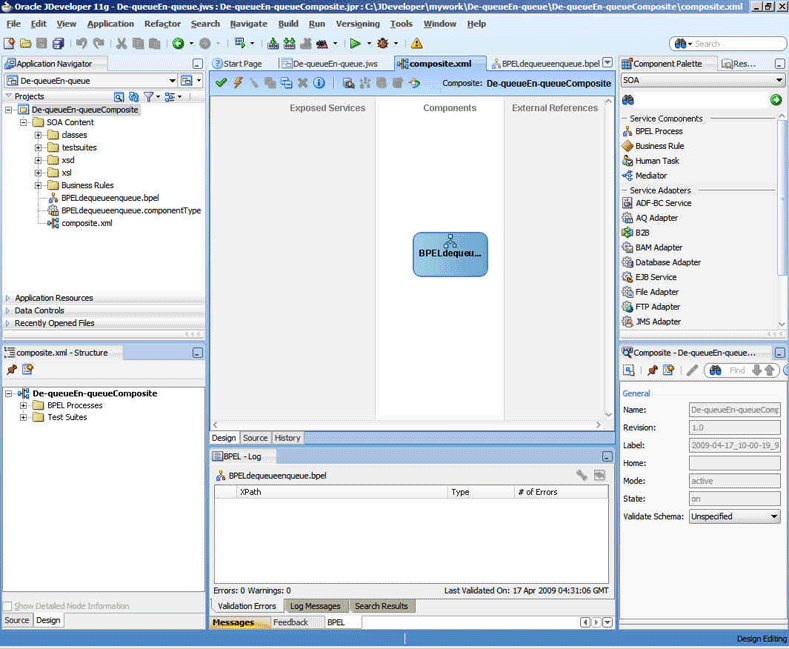Open the SOA palette category dropdown
Screen dimensions: 789x649
coord(779,80)
